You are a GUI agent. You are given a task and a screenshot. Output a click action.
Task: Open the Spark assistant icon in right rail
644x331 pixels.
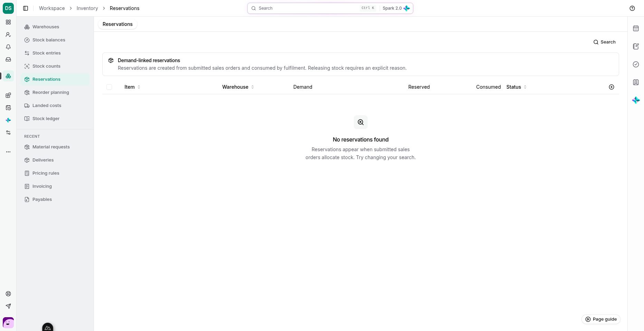click(x=636, y=100)
